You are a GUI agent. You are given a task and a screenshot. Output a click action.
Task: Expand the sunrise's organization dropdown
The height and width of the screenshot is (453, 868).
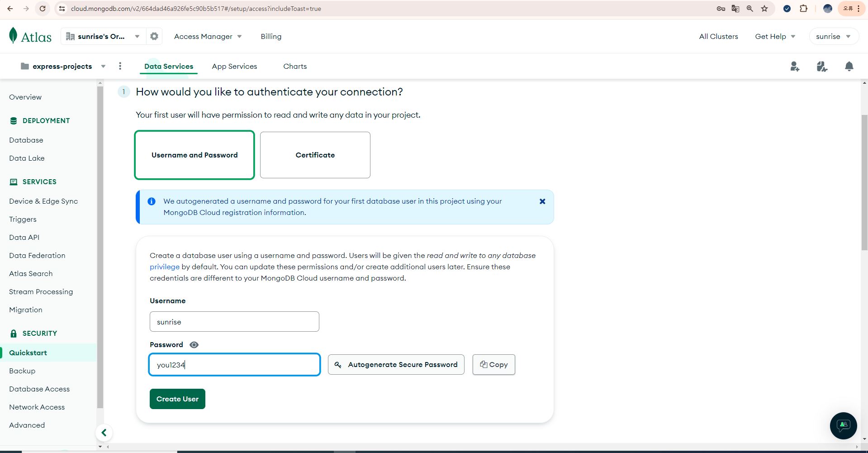click(103, 36)
